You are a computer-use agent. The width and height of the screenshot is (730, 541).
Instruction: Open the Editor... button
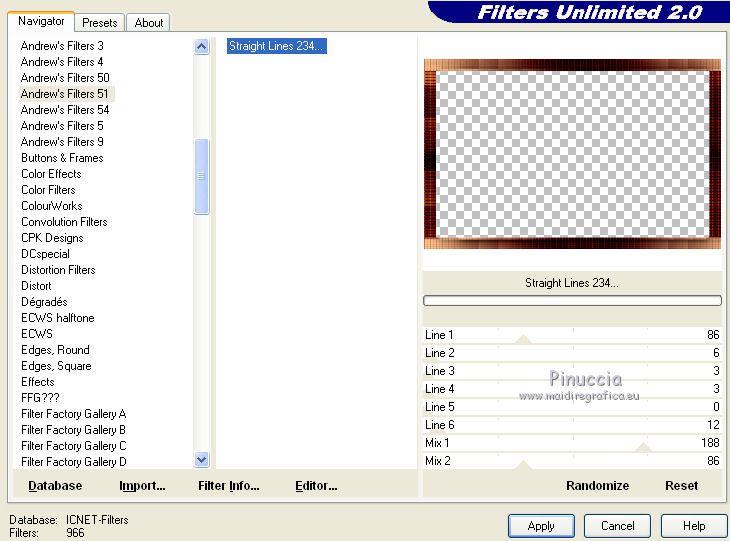click(316, 486)
